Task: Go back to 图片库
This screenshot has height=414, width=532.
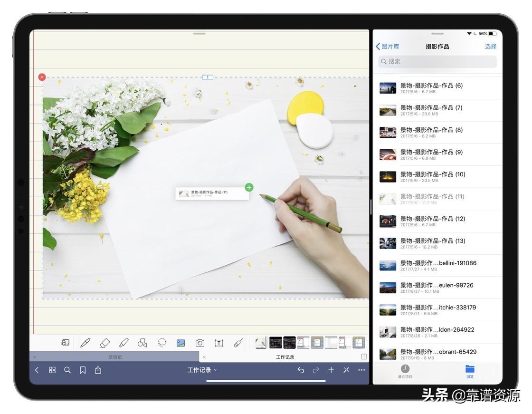Action: tap(388, 47)
